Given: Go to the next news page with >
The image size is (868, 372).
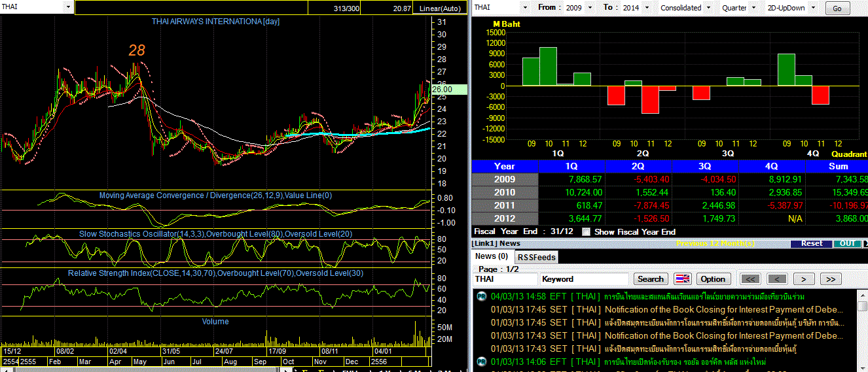Looking at the screenshot, I should pyautogui.click(x=804, y=279).
